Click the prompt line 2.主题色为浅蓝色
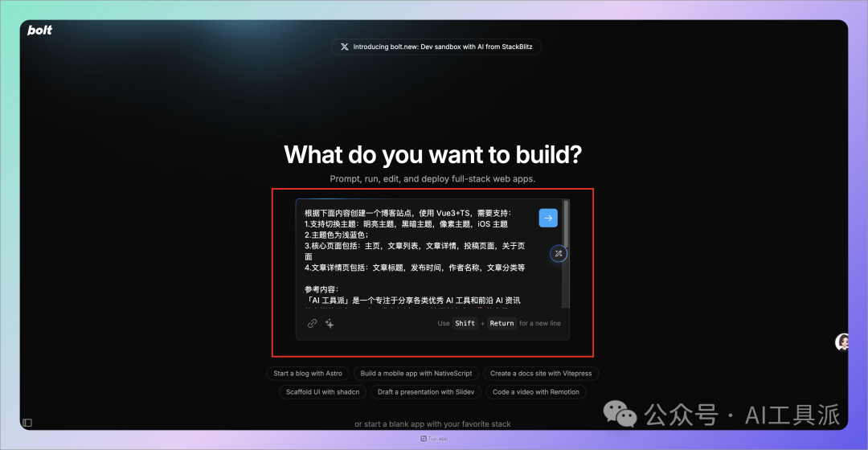The height and width of the screenshot is (450, 868). 336,235
